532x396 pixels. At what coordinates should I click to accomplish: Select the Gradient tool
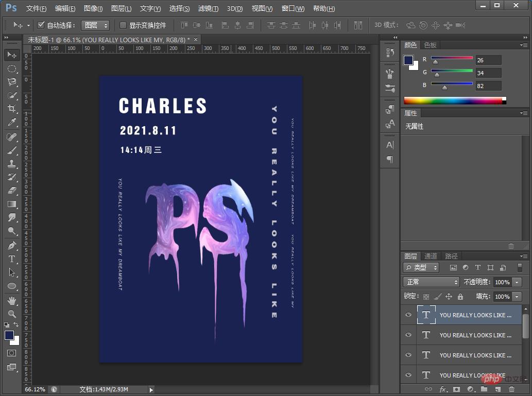coord(12,204)
